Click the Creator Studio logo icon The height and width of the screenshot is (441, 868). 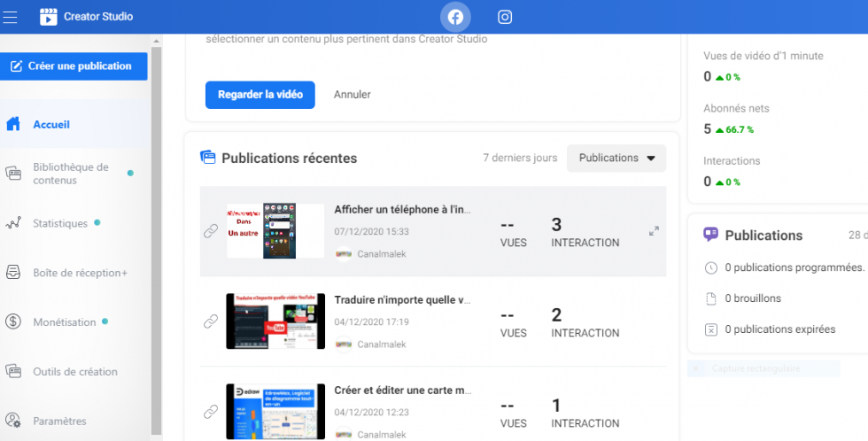[x=49, y=17]
